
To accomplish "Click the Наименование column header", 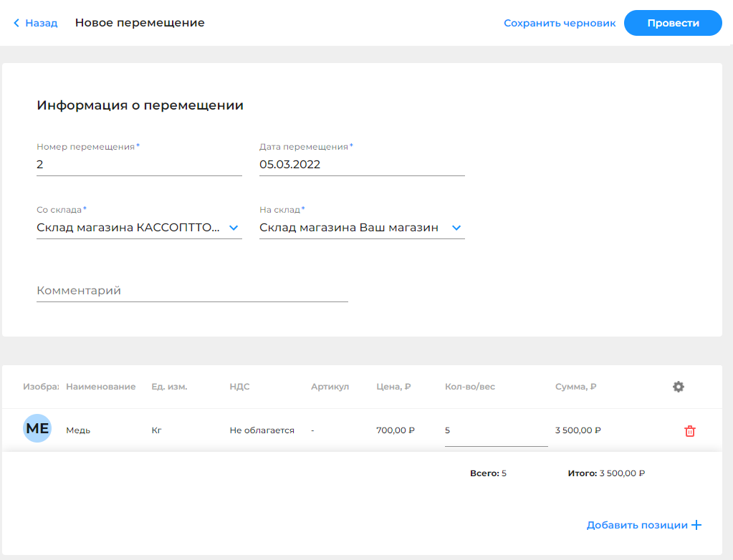I will [x=100, y=387].
